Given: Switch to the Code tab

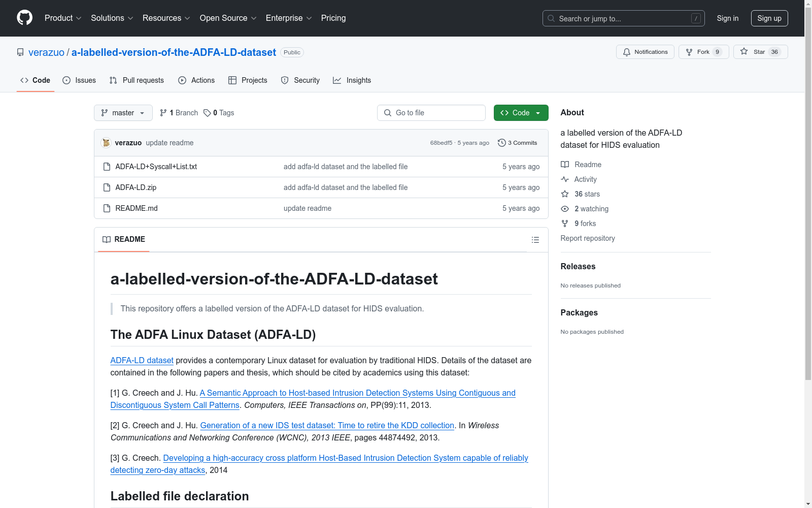Looking at the screenshot, I should [36, 80].
